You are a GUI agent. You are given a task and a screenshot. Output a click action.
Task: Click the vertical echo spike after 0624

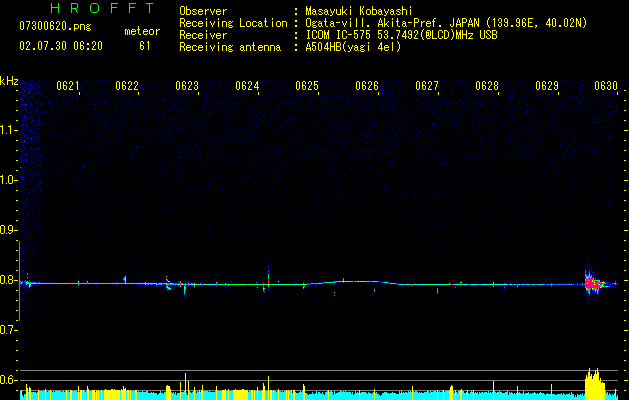268,277
